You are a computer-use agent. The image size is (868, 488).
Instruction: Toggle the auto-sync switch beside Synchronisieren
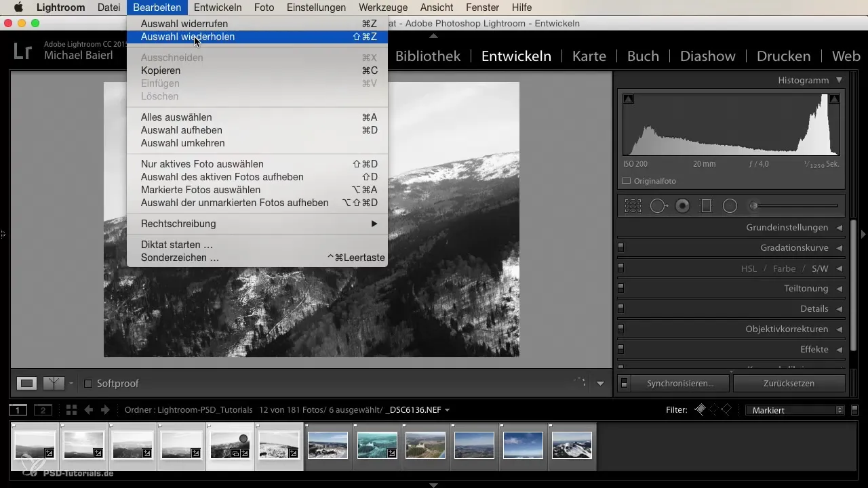click(x=625, y=383)
